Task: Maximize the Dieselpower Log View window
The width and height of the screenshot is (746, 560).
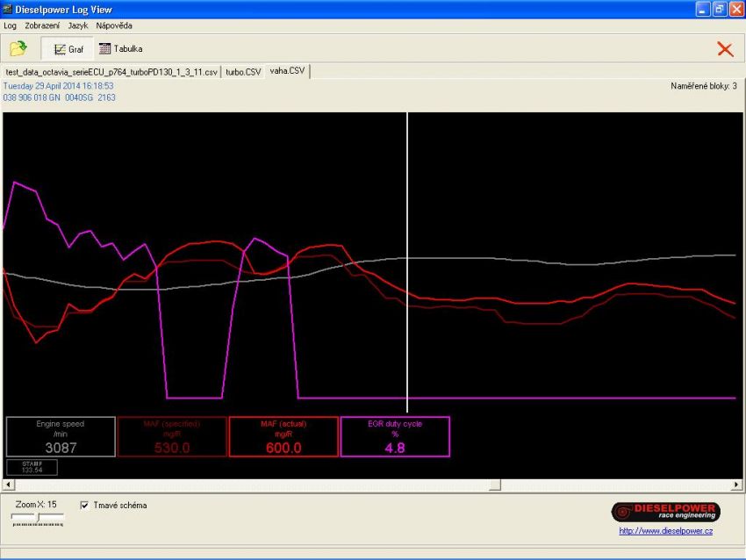Action: click(720, 9)
